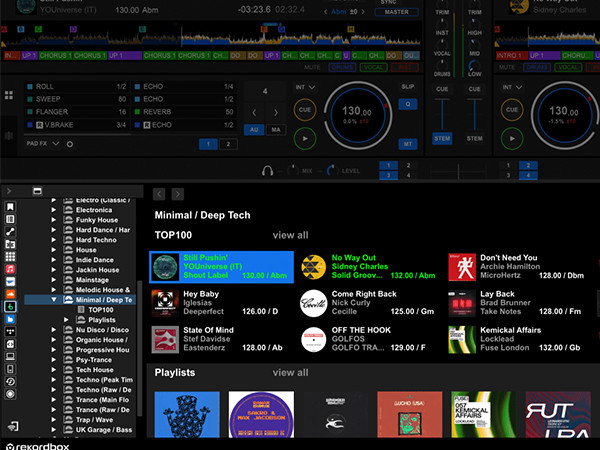Open the Collection bookmark icon in sidebar
This screenshot has width=600, height=450.
tap(10, 207)
